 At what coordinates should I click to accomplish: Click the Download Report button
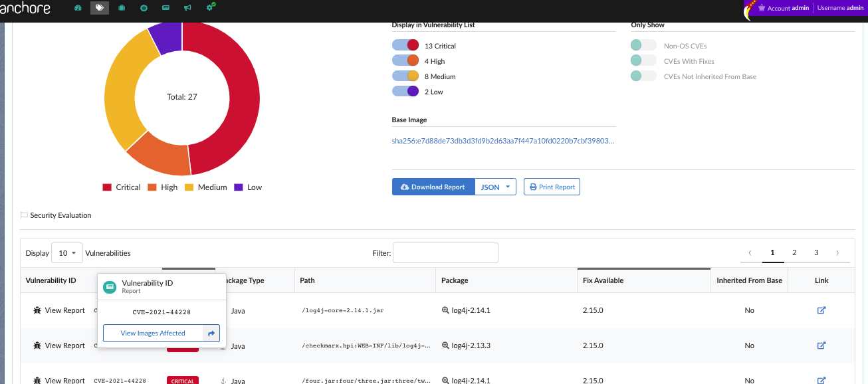click(433, 187)
